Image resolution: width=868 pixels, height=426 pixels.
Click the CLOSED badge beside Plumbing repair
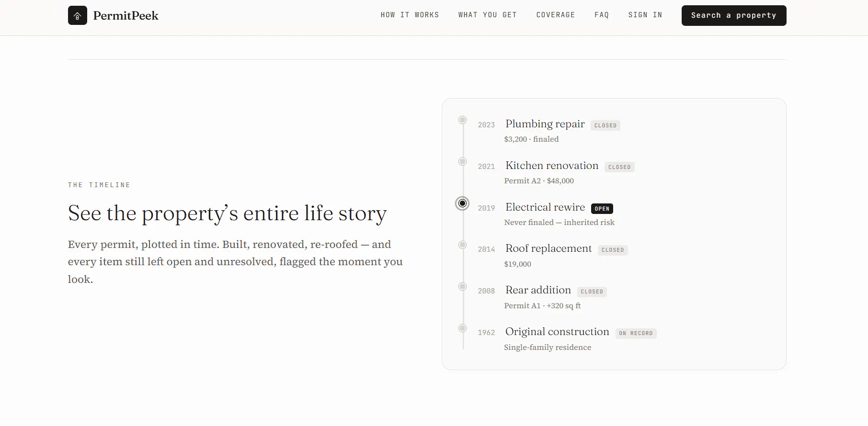pos(605,125)
